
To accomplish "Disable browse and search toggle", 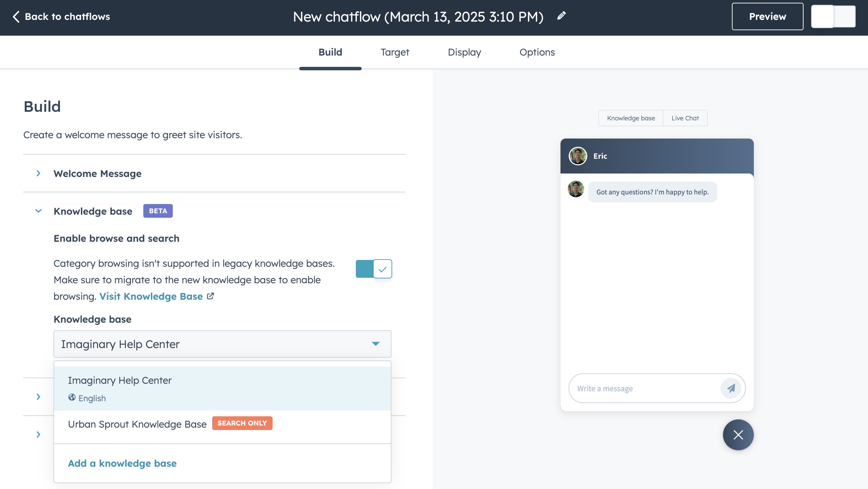I will pos(374,269).
